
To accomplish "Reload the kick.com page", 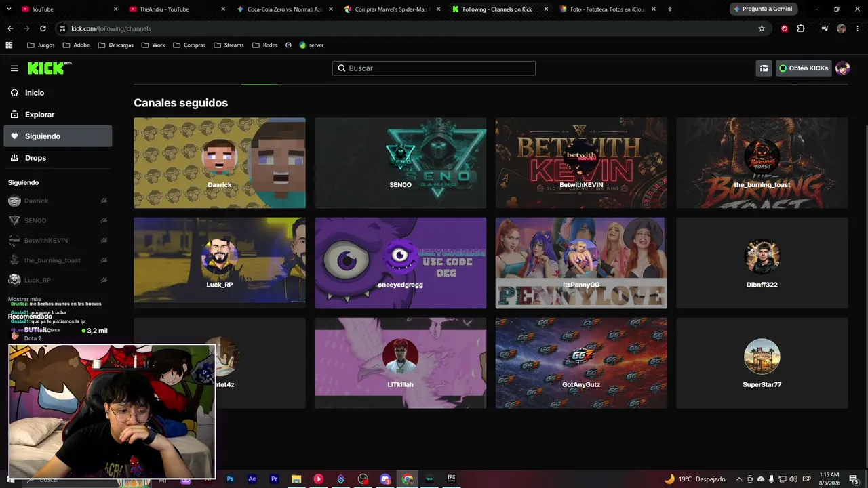I will coord(43,28).
